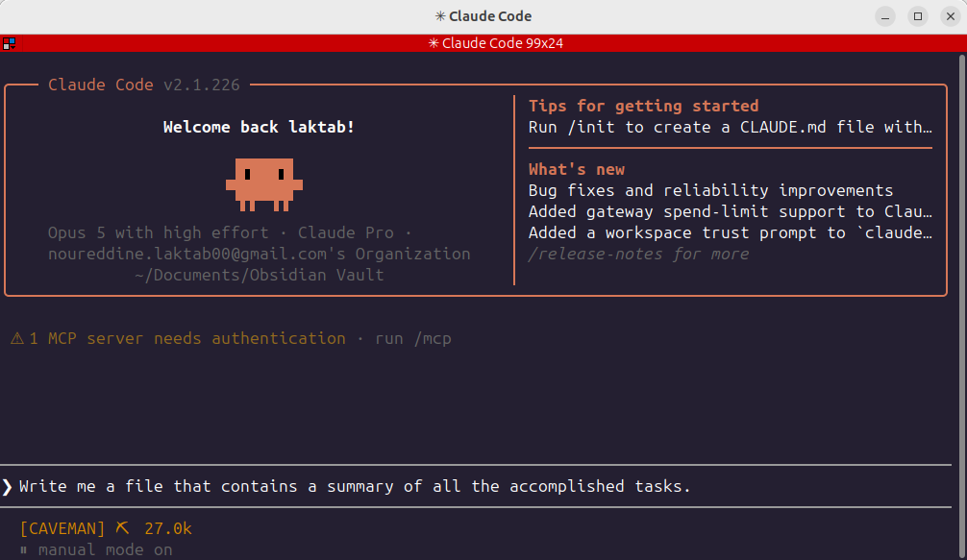Click the Claude mascot pixel art

(264, 184)
